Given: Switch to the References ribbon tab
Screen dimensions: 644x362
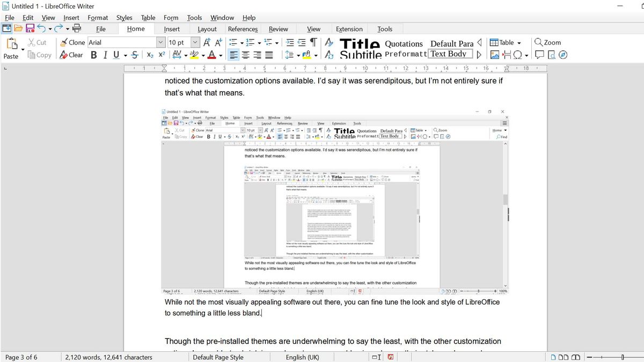Looking at the screenshot, I should (x=243, y=28).
